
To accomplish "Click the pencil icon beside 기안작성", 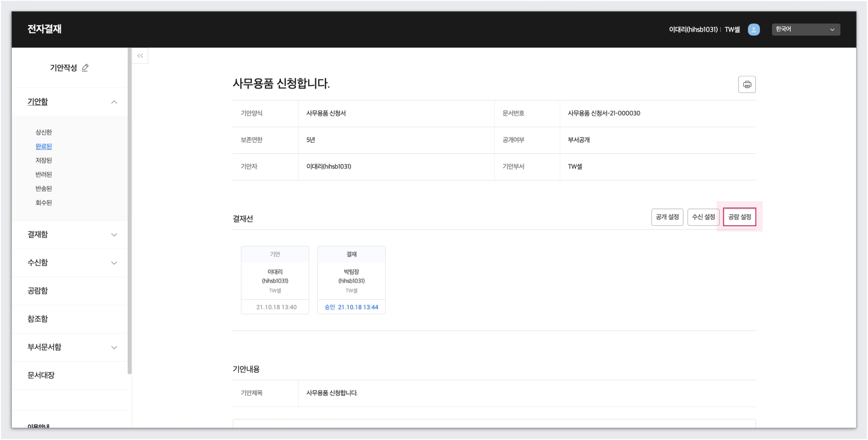I will pyautogui.click(x=86, y=68).
